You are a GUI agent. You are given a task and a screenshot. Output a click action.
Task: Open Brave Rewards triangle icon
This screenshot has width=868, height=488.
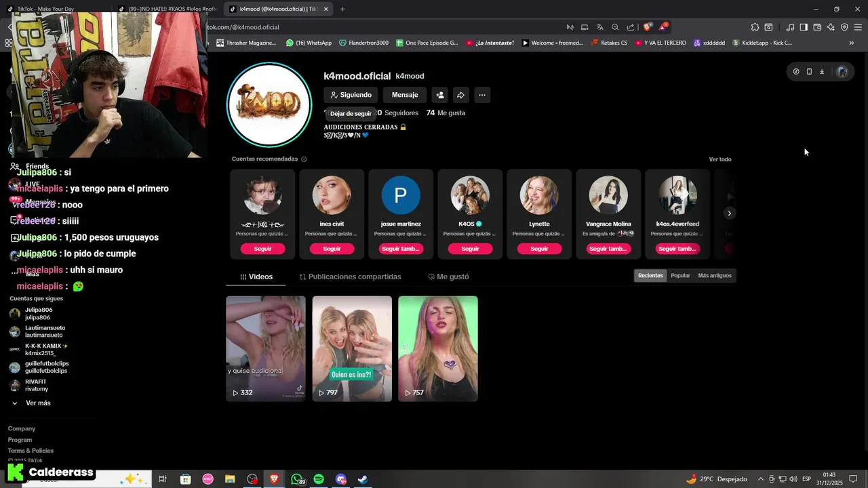tap(663, 27)
